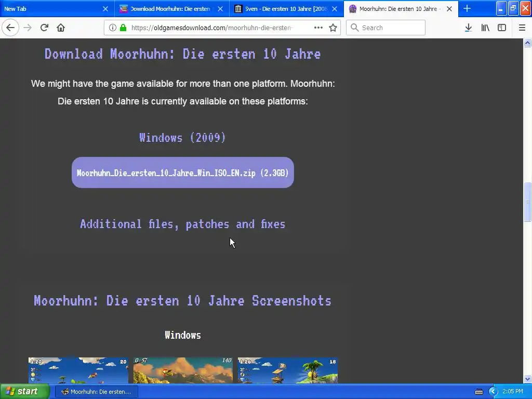This screenshot has height=399, width=532.
Task: Open the Downloads arrow panel
Action: 468,28
